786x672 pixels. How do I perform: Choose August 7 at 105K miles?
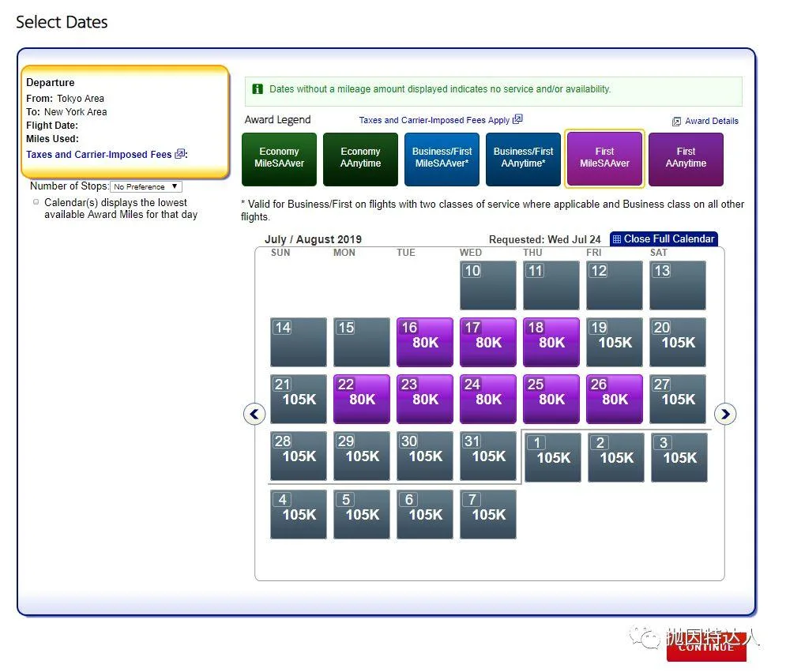pos(487,514)
